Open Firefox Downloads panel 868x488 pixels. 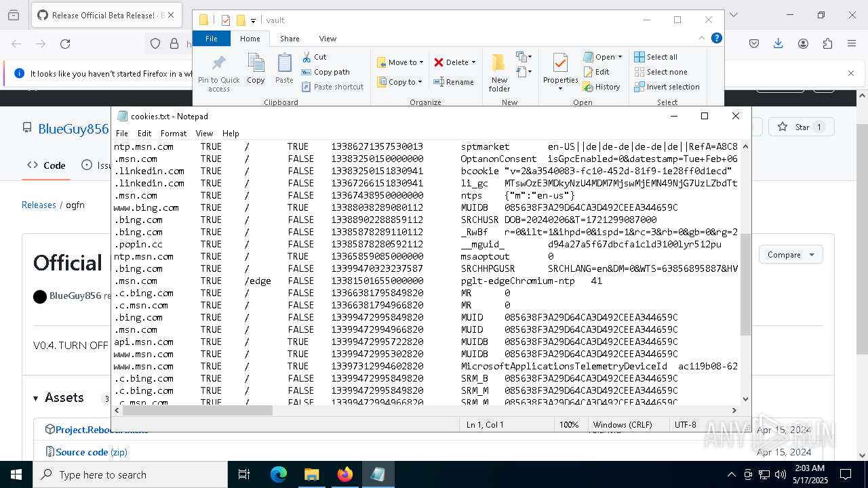pyautogui.click(x=778, y=44)
